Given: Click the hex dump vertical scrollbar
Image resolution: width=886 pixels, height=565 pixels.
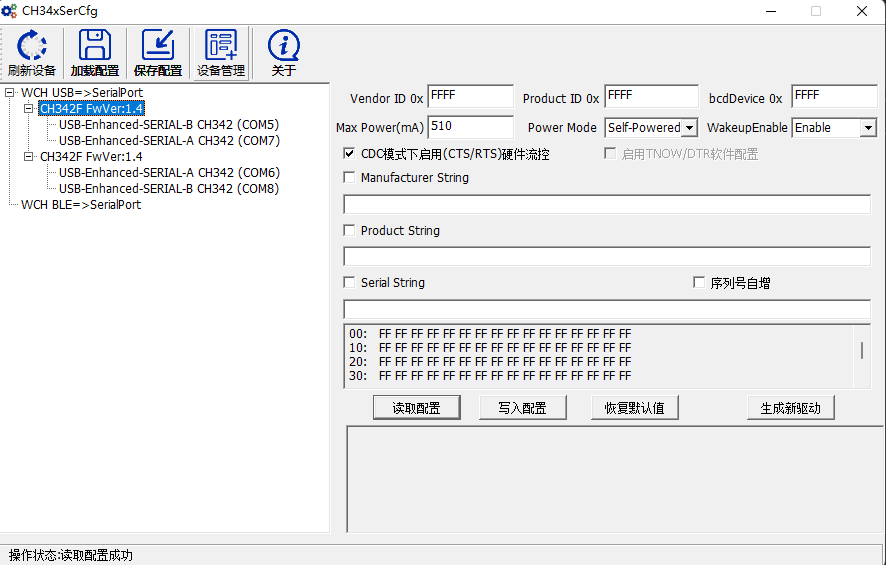Looking at the screenshot, I should tap(861, 350).
